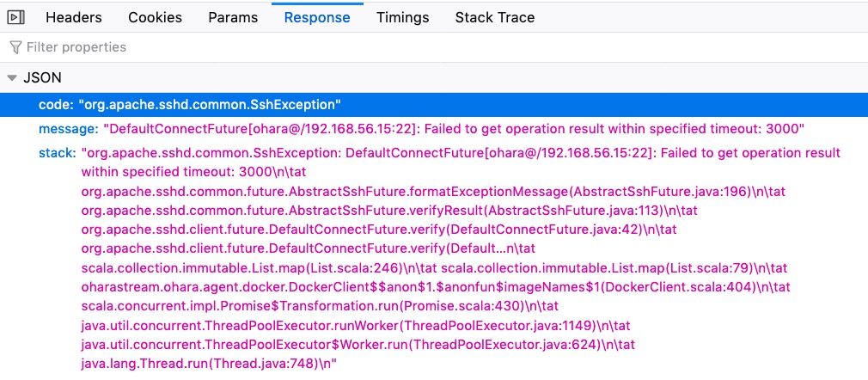This screenshot has width=868, height=380.
Task: Switch to the Cookies tab
Action: coord(155,18)
